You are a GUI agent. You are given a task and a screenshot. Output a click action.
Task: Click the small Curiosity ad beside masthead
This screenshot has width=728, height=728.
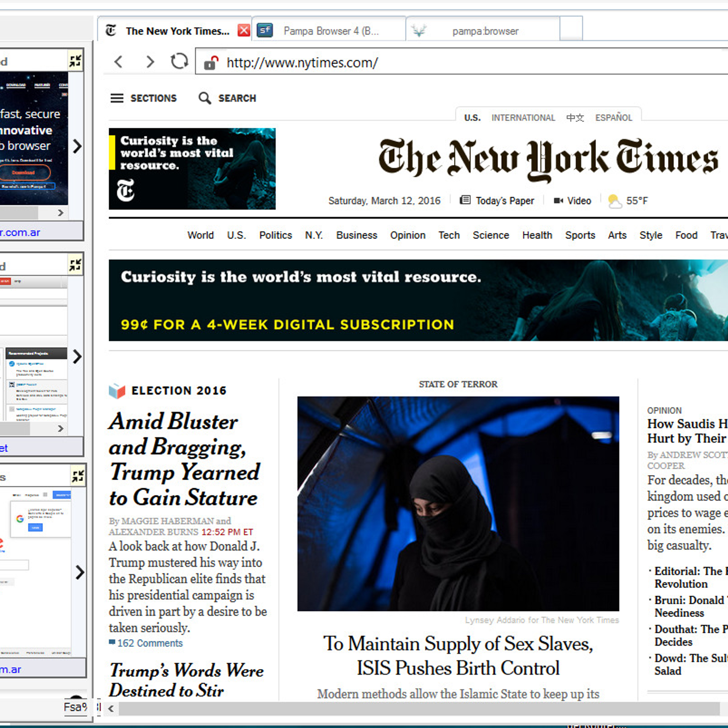tap(192, 169)
